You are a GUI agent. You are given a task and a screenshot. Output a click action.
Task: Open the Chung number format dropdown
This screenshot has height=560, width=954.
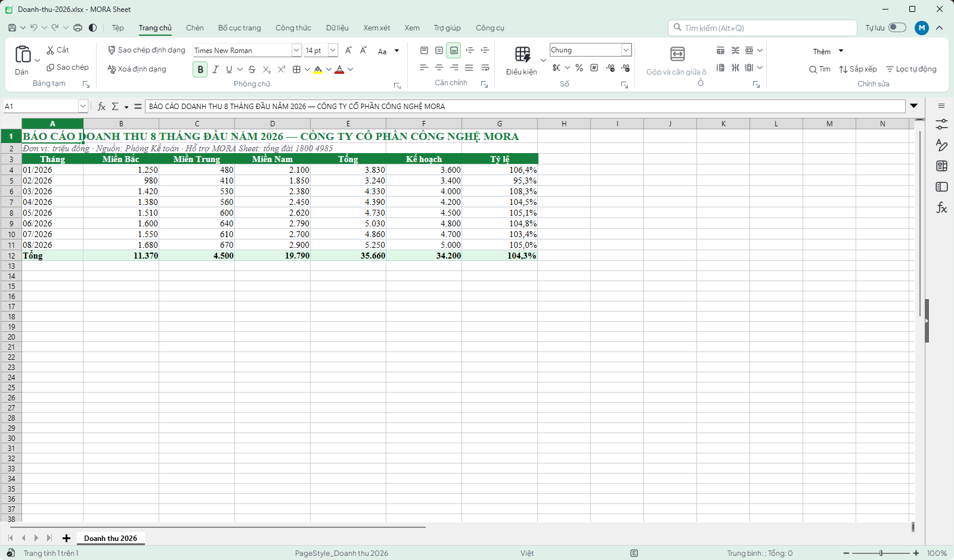point(626,50)
